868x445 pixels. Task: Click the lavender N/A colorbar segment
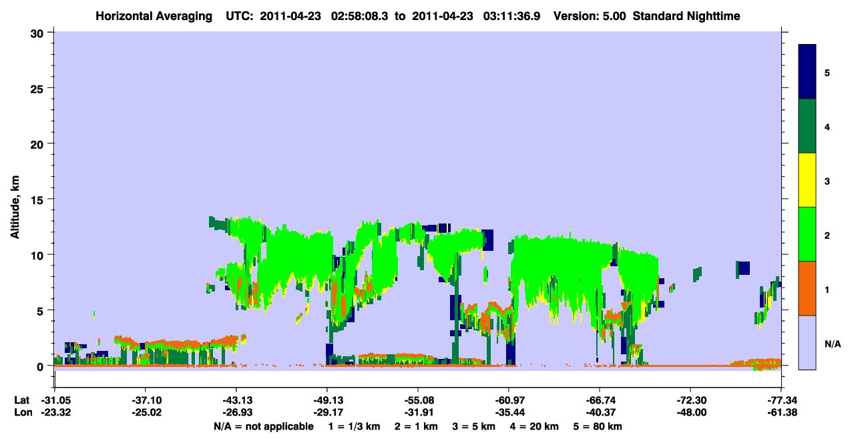[x=807, y=342]
